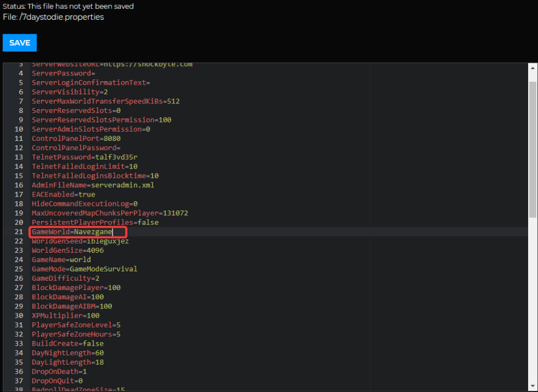Click the GameDifficulty=2 line

tap(66, 278)
